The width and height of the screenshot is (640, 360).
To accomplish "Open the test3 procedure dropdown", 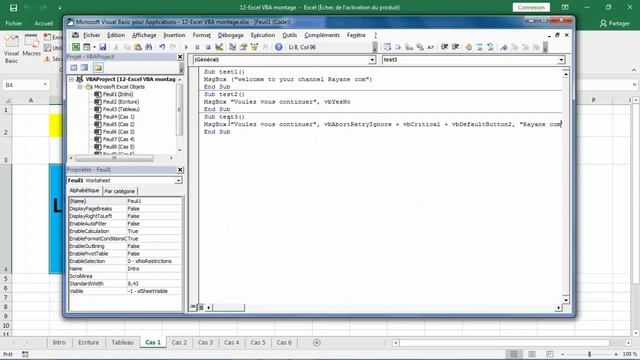I will click(x=561, y=60).
